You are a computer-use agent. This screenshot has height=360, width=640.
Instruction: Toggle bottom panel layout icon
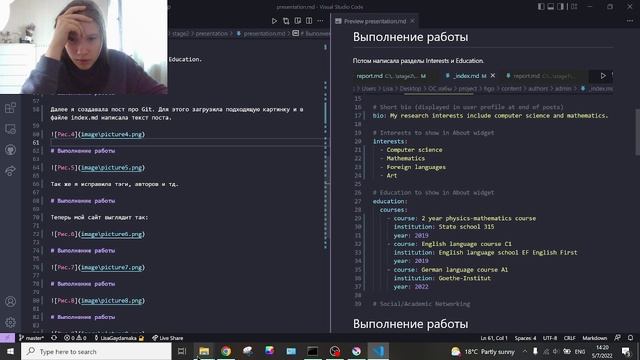coord(551,7)
